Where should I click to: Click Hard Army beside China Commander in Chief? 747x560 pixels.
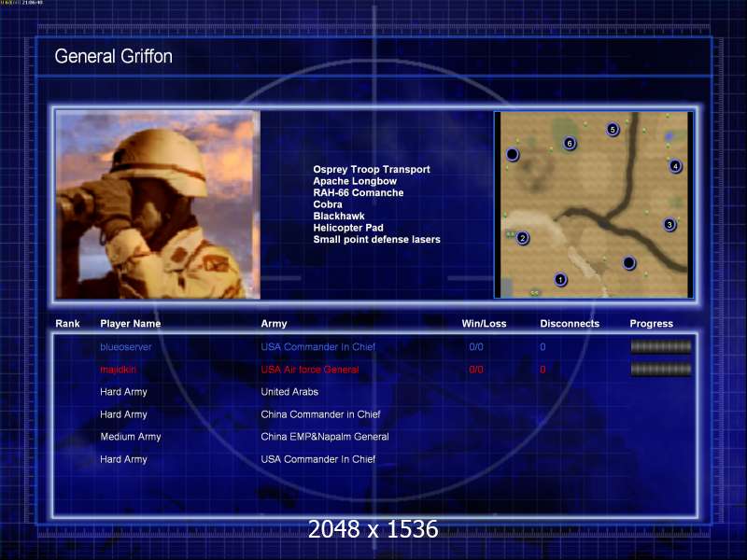click(x=123, y=414)
